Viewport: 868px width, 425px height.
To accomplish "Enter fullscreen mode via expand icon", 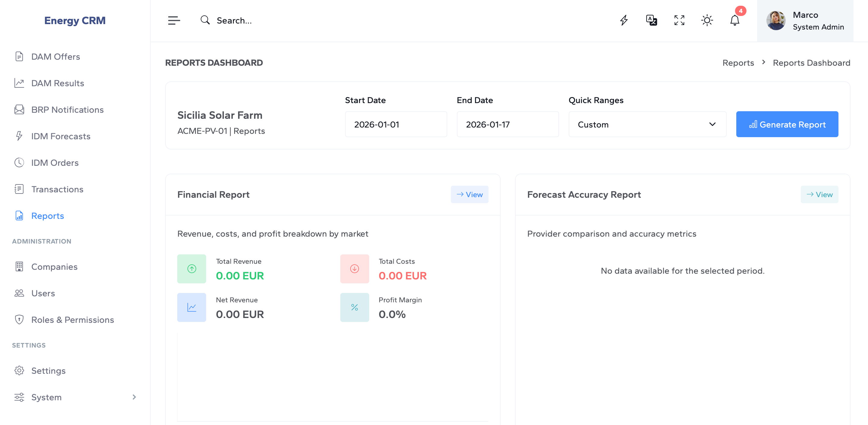I will pos(679,20).
